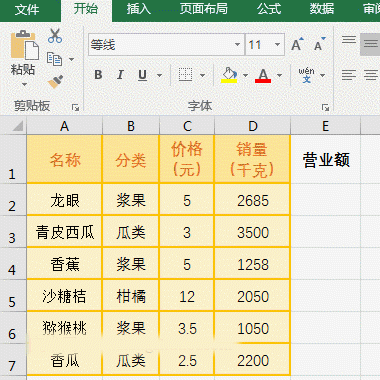The height and width of the screenshot is (380, 380).
Task: Click the 销量 (千克) header cell
Action: tap(253, 159)
